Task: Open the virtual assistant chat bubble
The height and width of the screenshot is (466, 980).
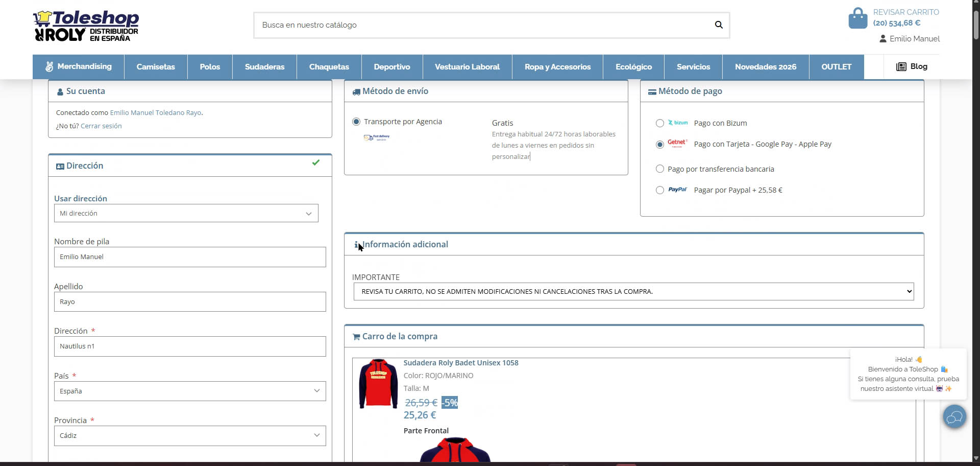Action: pos(954,417)
